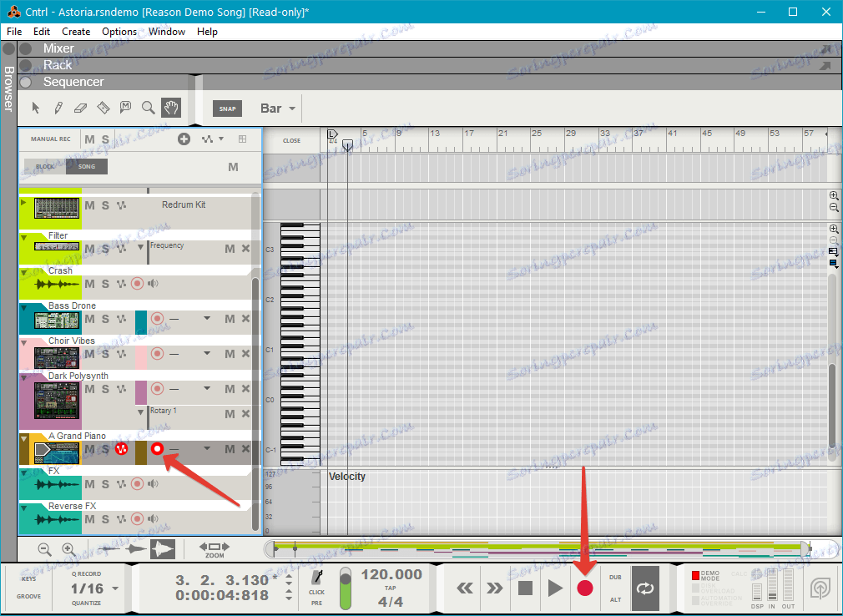Select the Pencil tool
The image size is (843, 616).
58,108
